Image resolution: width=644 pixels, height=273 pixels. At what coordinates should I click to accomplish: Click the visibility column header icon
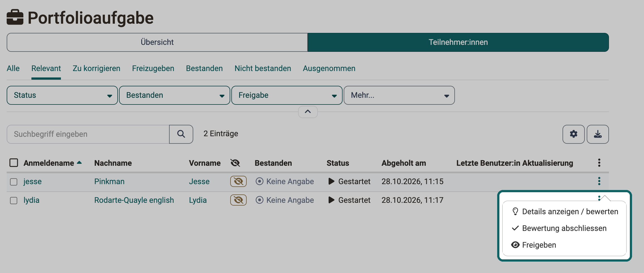tap(235, 163)
